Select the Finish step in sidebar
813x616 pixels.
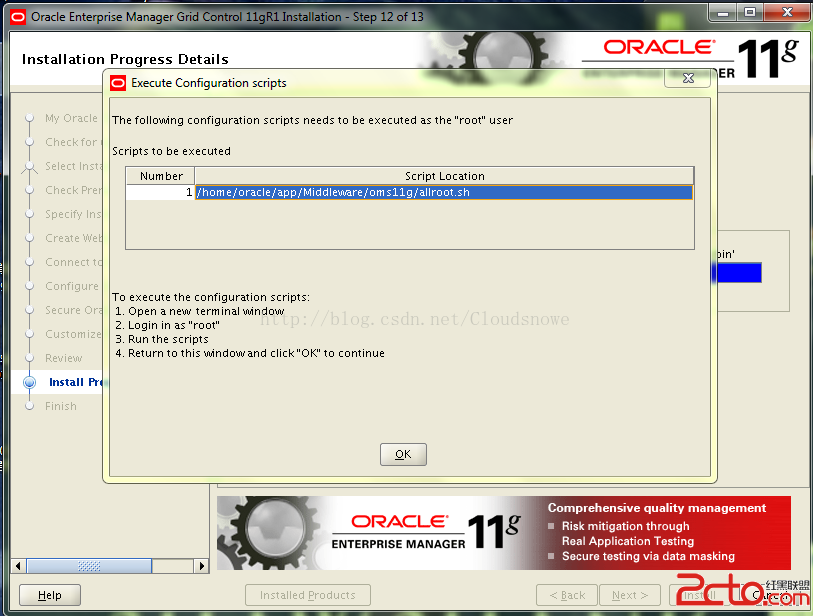61,406
